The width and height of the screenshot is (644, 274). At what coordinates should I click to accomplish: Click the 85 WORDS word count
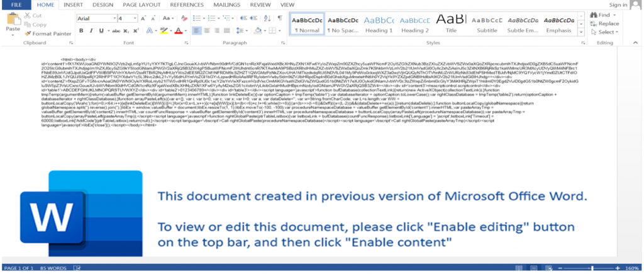tap(53, 268)
